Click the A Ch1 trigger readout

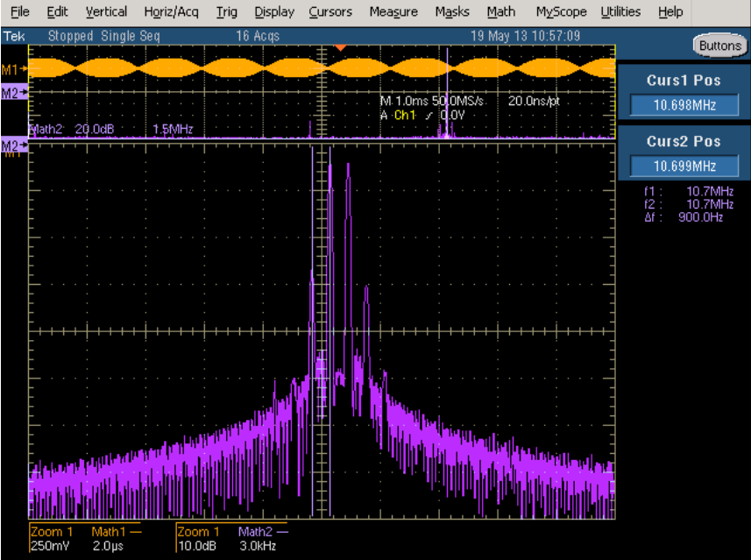(422, 115)
